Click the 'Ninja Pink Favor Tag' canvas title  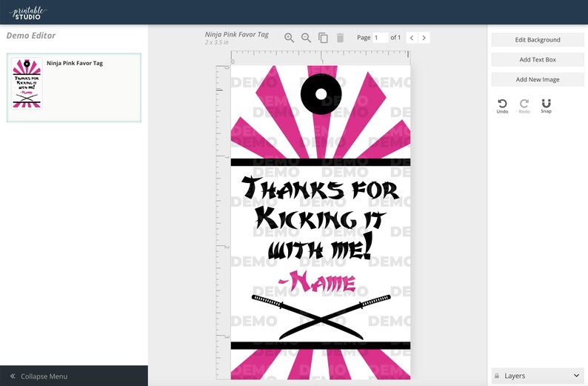[x=237, y=35]
